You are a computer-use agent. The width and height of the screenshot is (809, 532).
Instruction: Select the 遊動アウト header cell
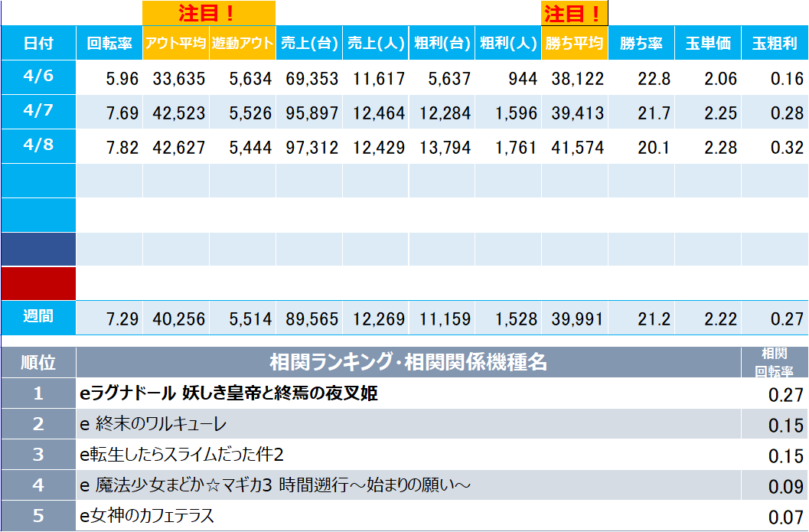click(x=242, y=44)
